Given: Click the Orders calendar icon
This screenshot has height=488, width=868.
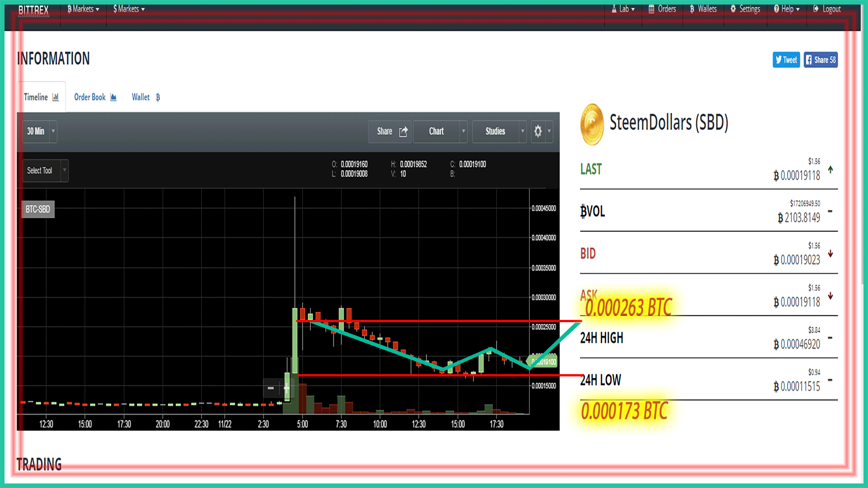Looking at the screenshot, I should [651, 9].
